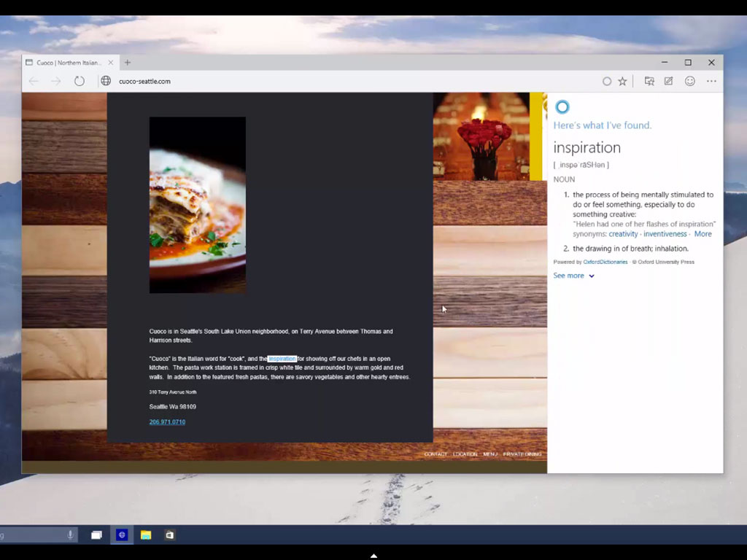Open File Explorer from the taskbar
Screen dimensions: 747x560
click(x=146, y=535)
